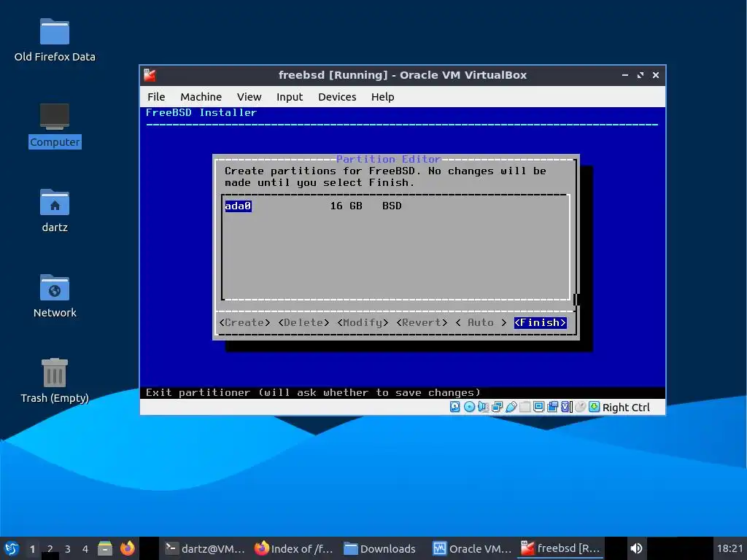Select the Computer desktop icon
The height and width of the screenshot is (560, 747).
click(54, 125)
